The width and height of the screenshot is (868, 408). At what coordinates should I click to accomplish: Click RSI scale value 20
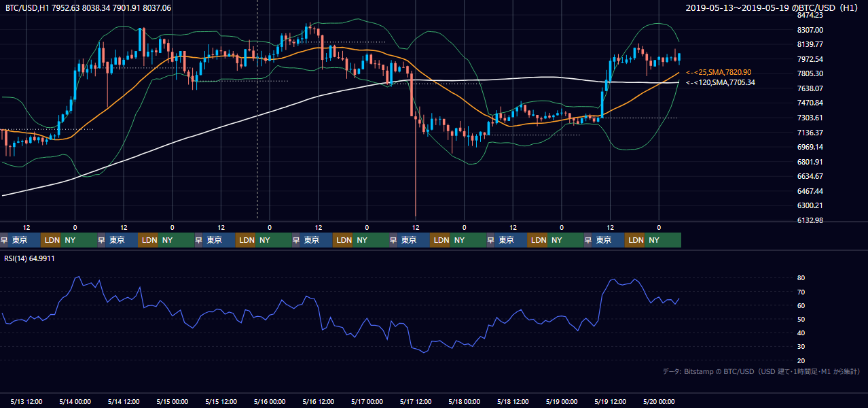pyautogui.click(x=801, y=360)
